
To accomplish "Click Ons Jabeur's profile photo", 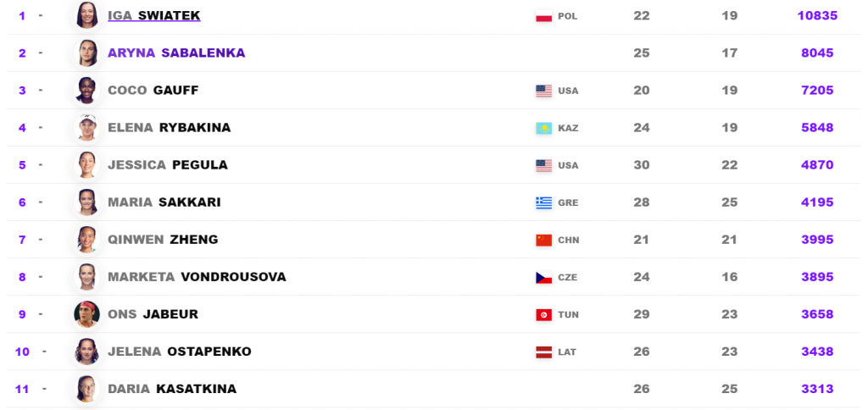I will [87, 314].
